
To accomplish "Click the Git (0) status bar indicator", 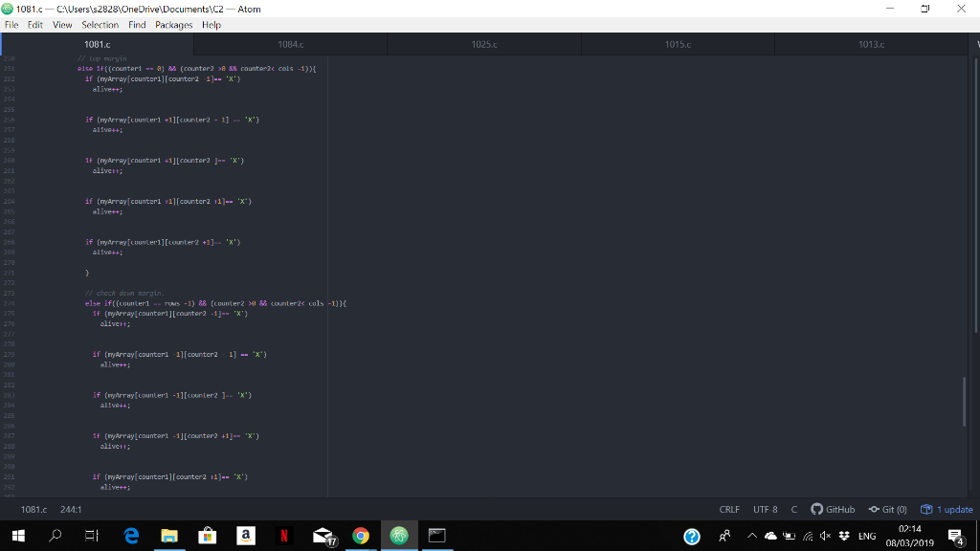I will click(x=888, y=509).
